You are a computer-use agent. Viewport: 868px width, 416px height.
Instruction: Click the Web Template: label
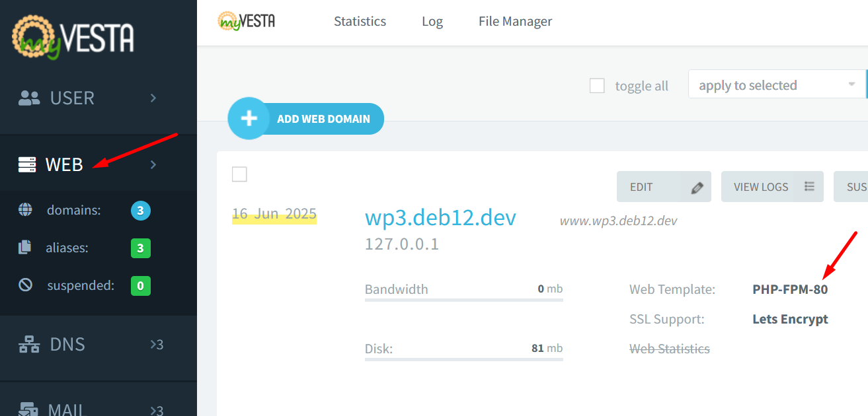point(672,289)
